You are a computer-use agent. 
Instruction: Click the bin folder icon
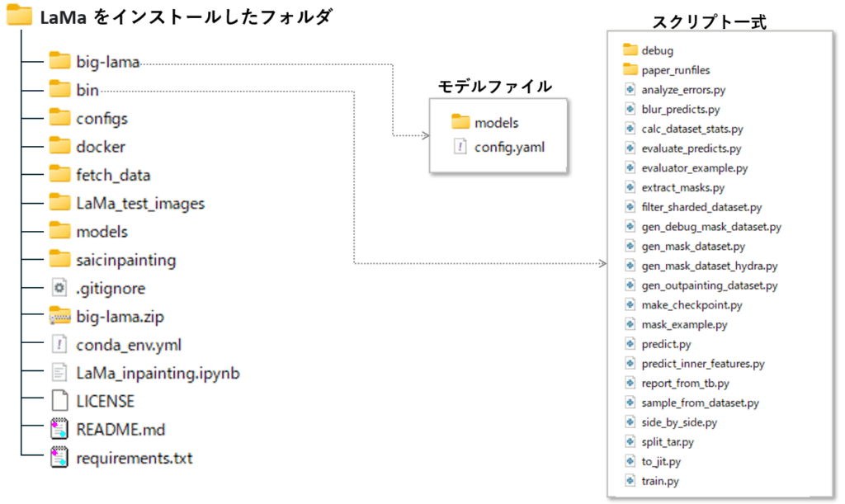59,89
